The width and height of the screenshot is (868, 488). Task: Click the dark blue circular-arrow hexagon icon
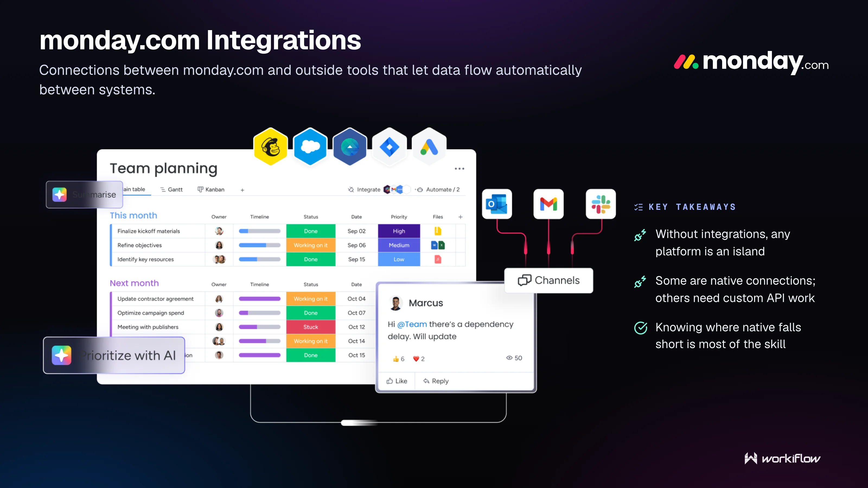tap(350, 147)
